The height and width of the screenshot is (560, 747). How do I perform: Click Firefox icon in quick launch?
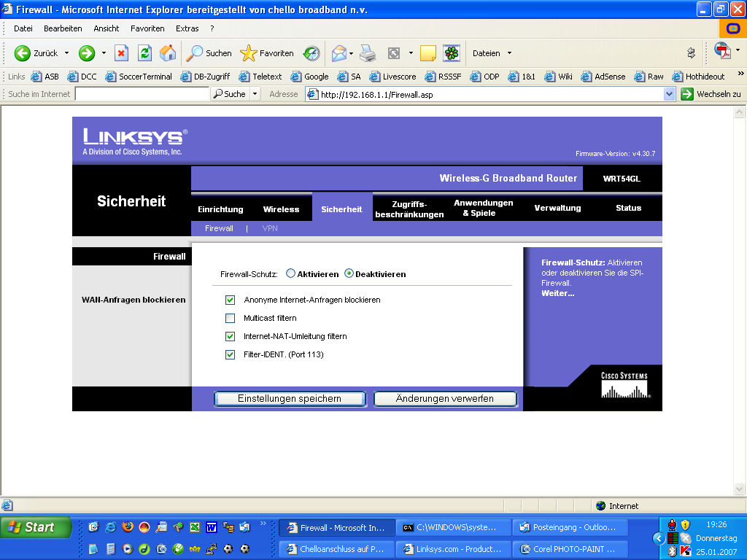click(127, 526)
